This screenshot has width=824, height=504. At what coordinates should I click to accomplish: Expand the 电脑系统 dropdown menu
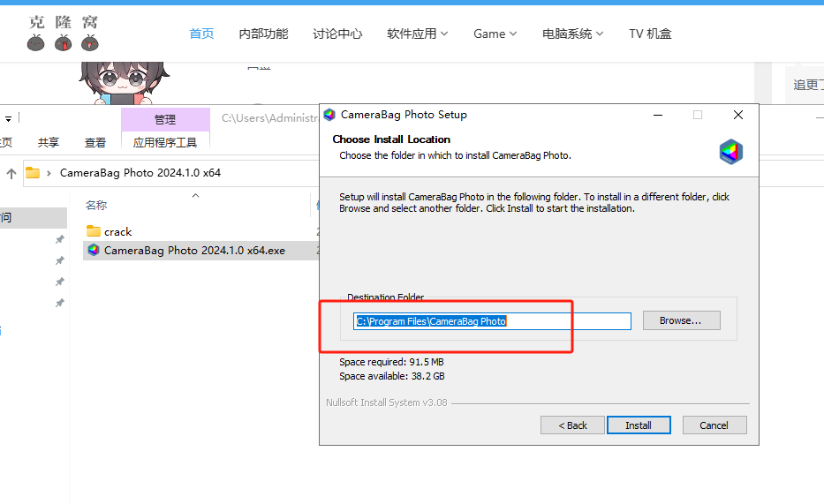pos(573,34)
